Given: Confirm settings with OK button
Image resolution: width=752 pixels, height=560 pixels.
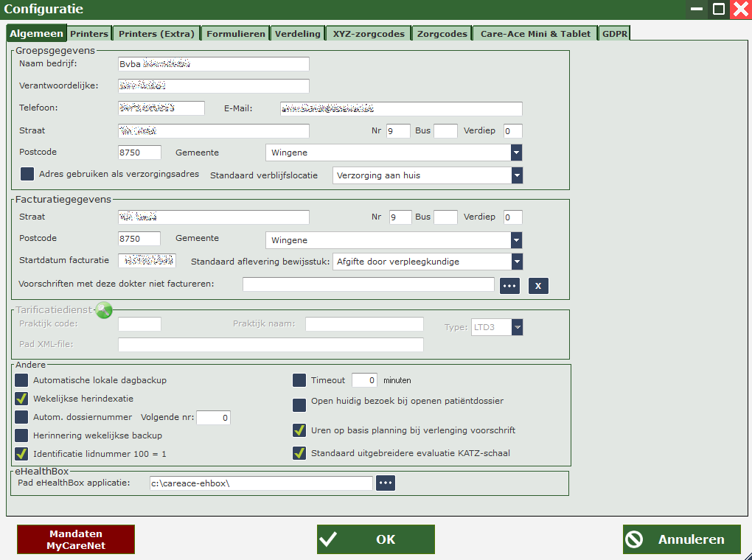Looking at the screenshot, I should [375, 539].
